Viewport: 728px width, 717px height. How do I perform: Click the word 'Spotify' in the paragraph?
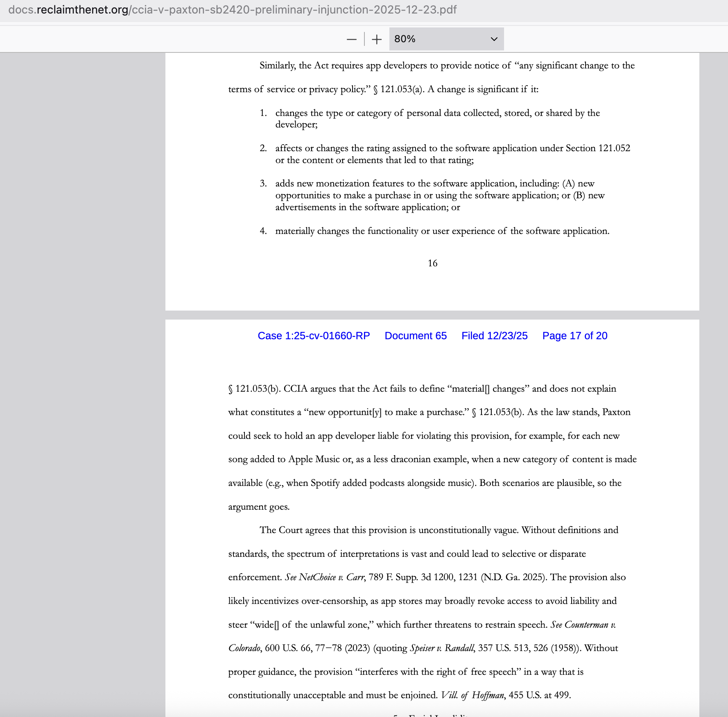coord(325,483)
